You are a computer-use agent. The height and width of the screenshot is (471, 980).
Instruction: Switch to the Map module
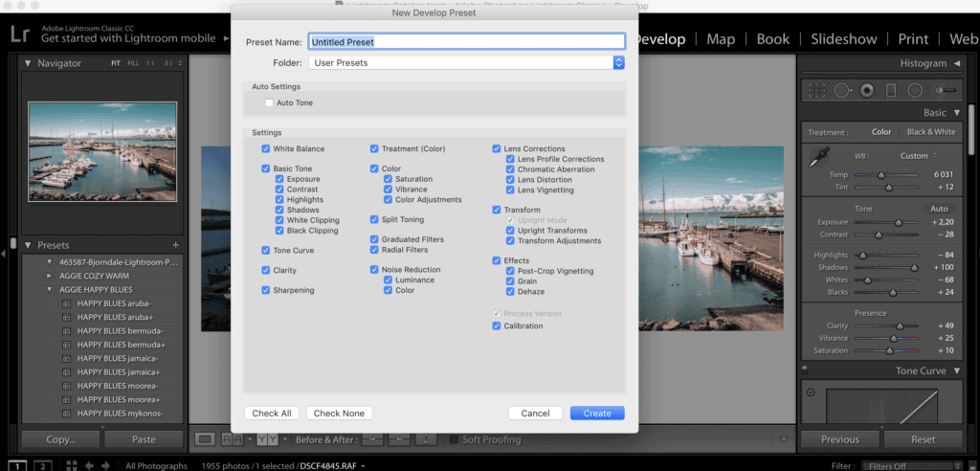coord(721,39)
